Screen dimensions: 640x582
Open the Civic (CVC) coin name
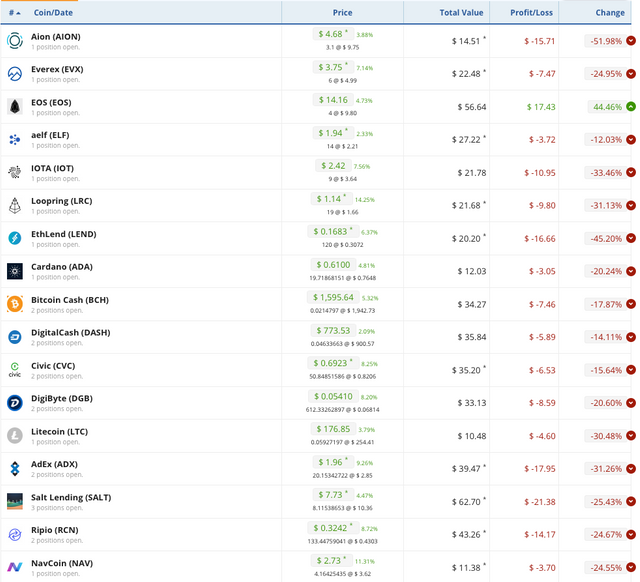click(53, 366)
